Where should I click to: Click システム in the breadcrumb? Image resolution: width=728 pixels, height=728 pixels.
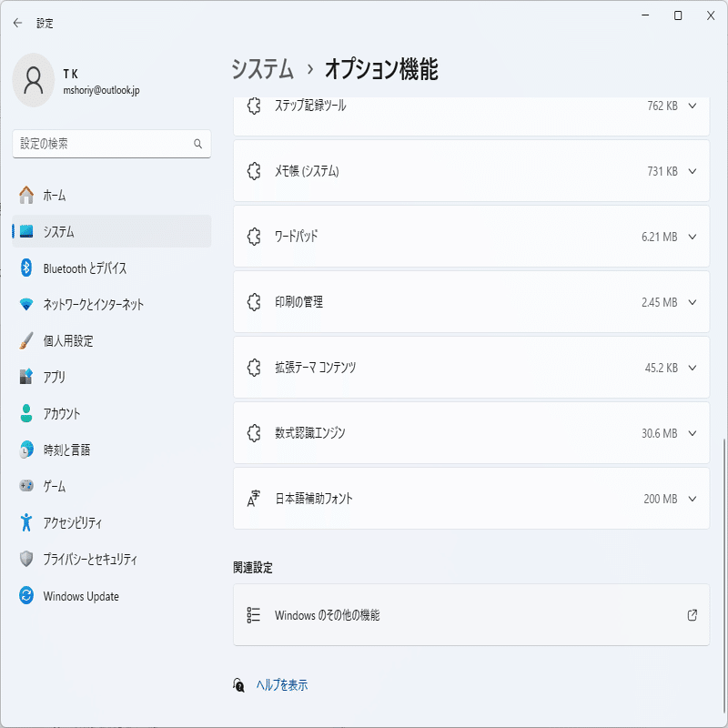click(263, 69)
